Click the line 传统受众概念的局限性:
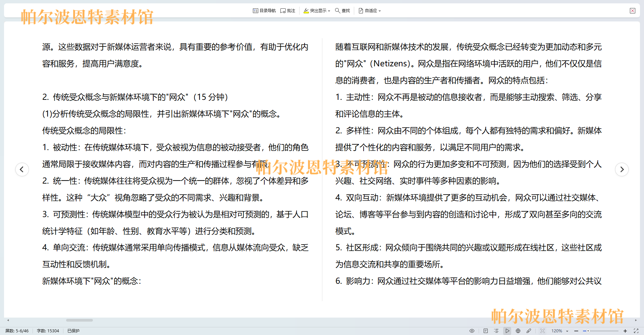Screen dimensions: 644x335 point(84,131)
